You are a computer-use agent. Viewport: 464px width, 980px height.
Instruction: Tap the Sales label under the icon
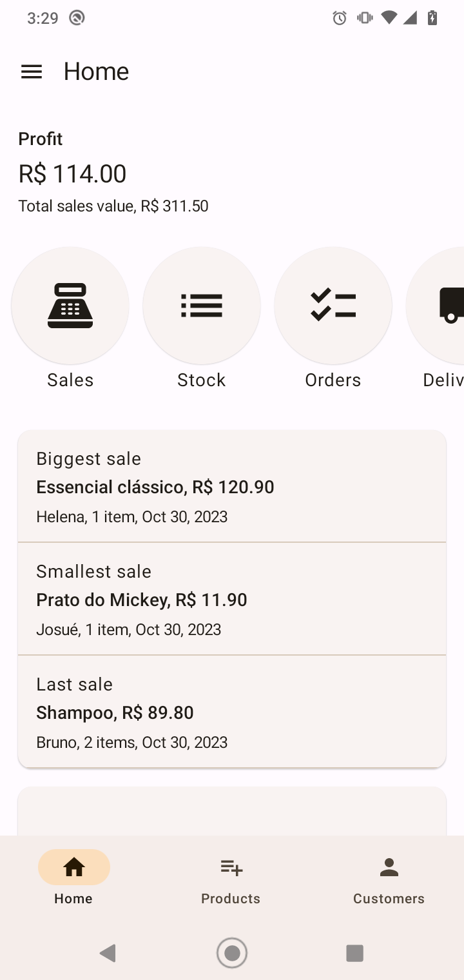point(70,380)
